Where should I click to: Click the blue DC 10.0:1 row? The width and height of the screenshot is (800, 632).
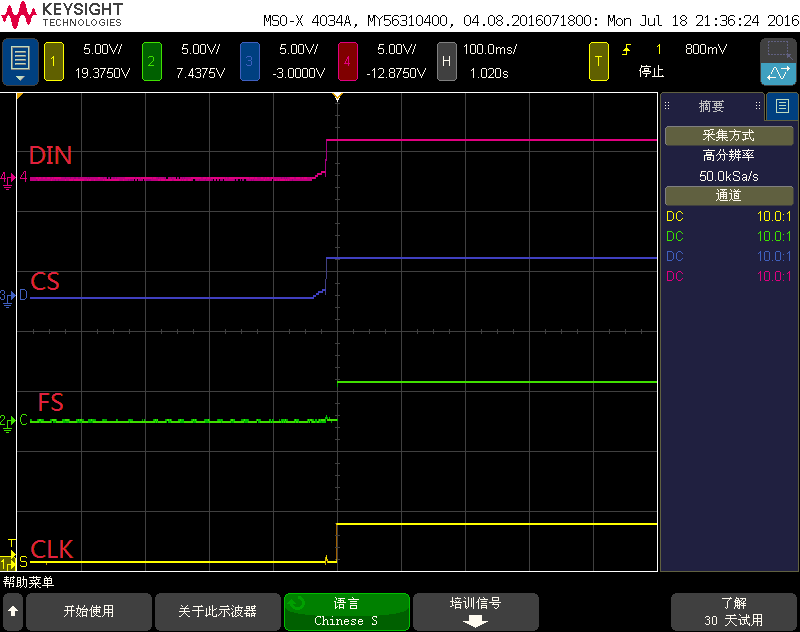coord(729,256)
